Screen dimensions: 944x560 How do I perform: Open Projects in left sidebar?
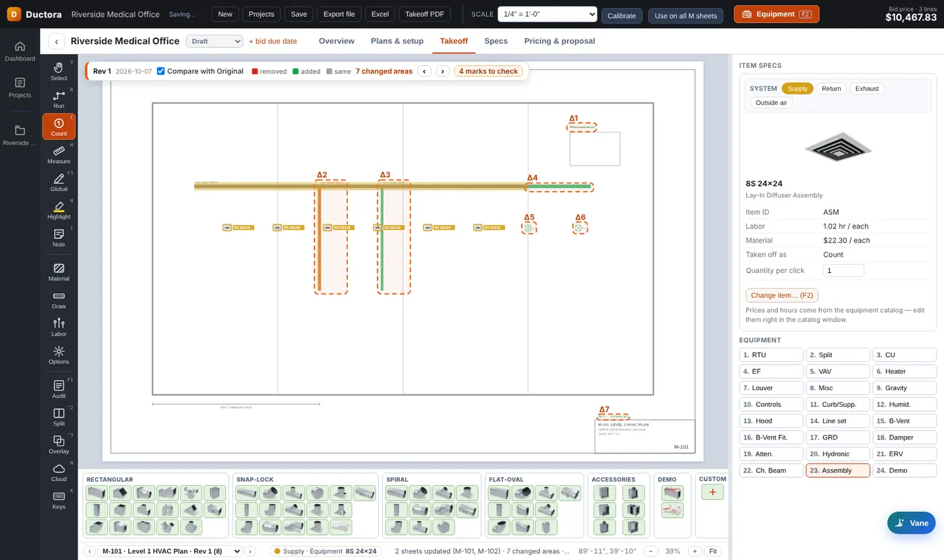pyautogui.click(x=20, y=88)
